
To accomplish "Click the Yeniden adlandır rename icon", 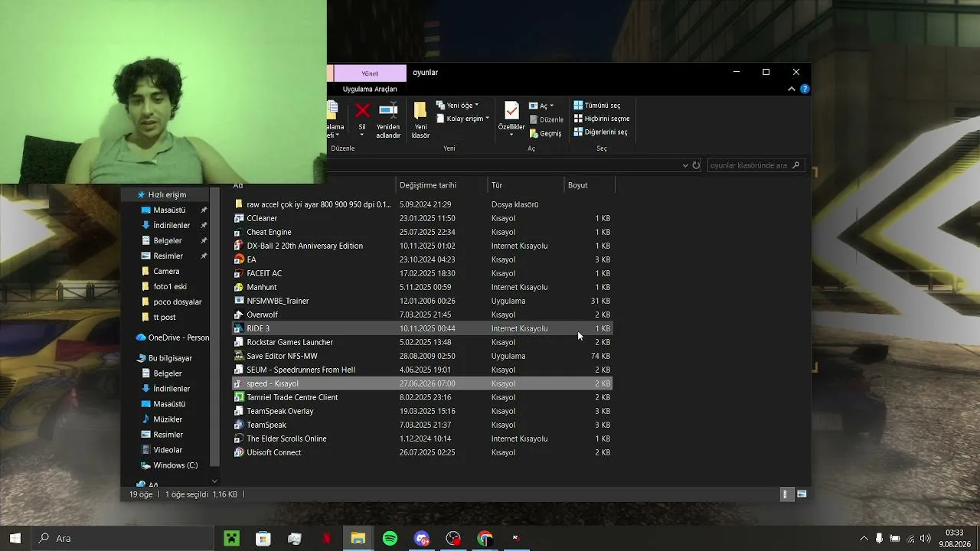I will coord(388,111).
